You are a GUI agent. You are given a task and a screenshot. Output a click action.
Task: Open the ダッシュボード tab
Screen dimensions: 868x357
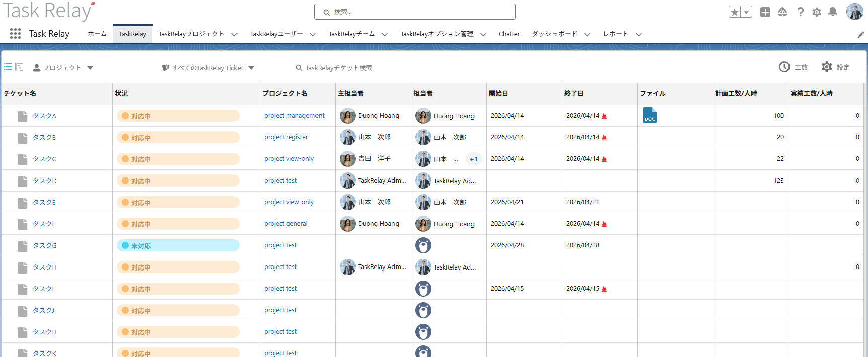pos(555,34)
